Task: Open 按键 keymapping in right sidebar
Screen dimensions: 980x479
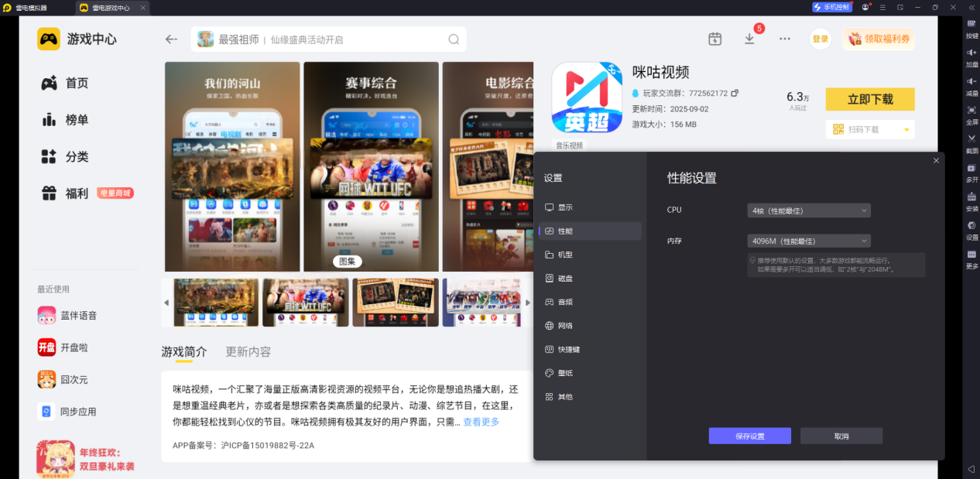Action: (971, 29)
